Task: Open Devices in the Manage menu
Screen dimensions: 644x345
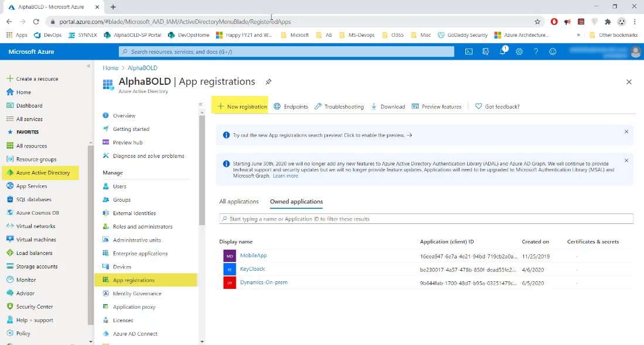Action: (x=122, y=267)
